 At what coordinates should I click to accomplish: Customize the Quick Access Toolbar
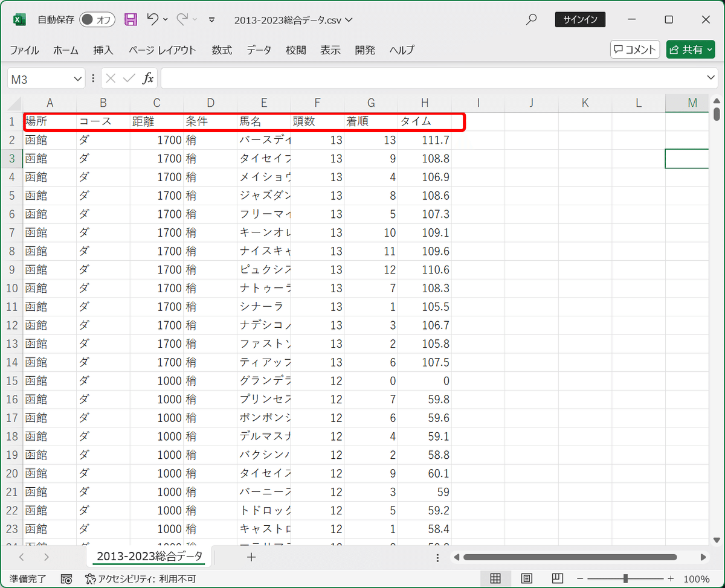click(211, 20)
